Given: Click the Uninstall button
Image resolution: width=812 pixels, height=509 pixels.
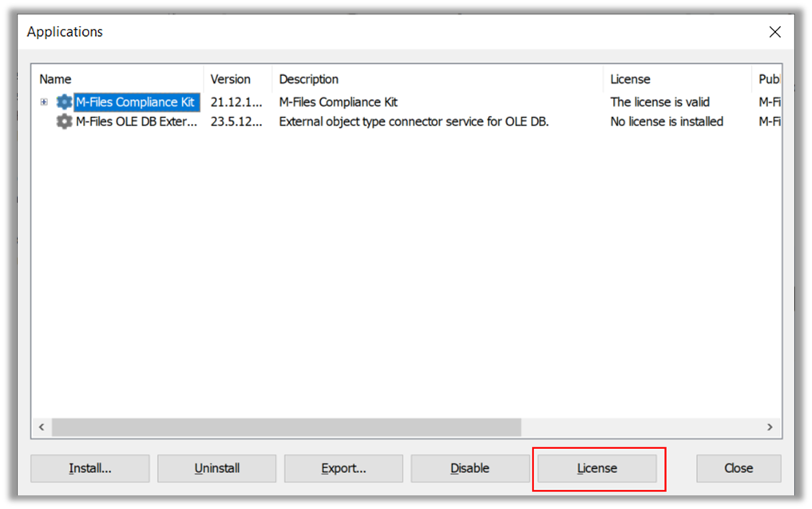Looking at the screenshot, I should [x=217, y=468].
